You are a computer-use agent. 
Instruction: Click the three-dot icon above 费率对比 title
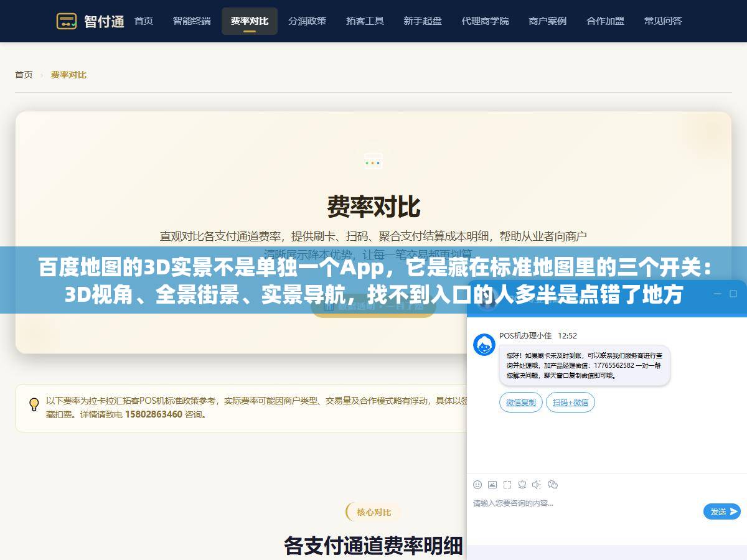pyautogui.click(x=373, y=162)
